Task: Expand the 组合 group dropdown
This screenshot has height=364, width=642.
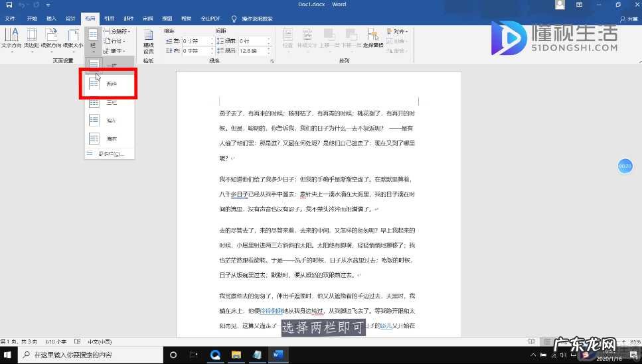Action: coord(397,41)
